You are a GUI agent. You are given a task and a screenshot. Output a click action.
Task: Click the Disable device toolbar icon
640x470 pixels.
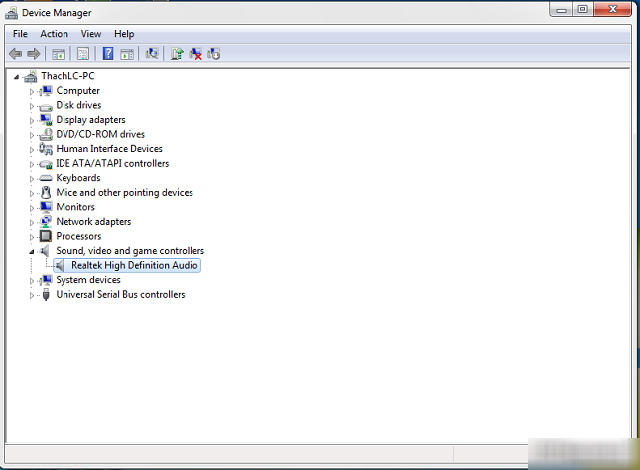pos(214,54)
